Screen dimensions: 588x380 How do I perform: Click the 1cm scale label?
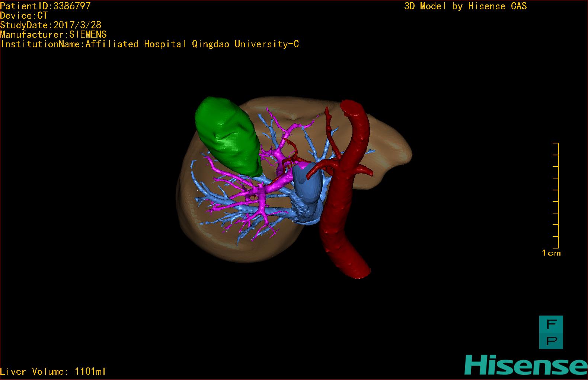click(551, 253)
